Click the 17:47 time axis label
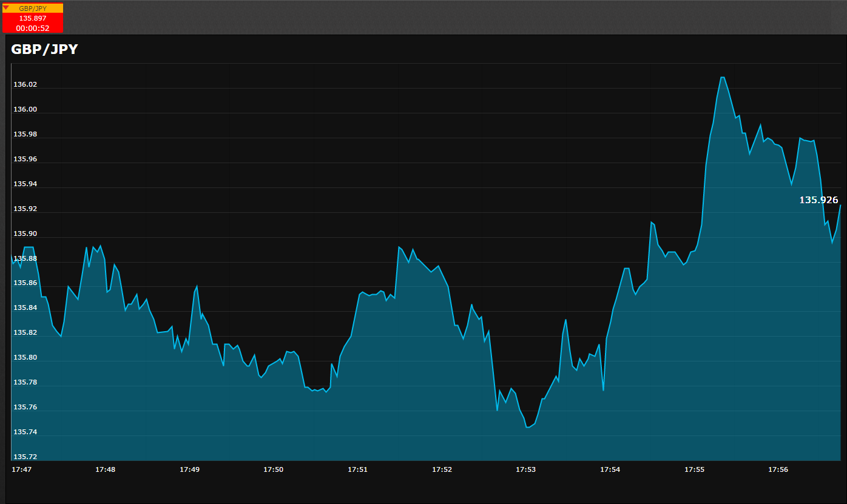Image resolution: width=847 pixels, height=504 pixels. tap(22, 469)
